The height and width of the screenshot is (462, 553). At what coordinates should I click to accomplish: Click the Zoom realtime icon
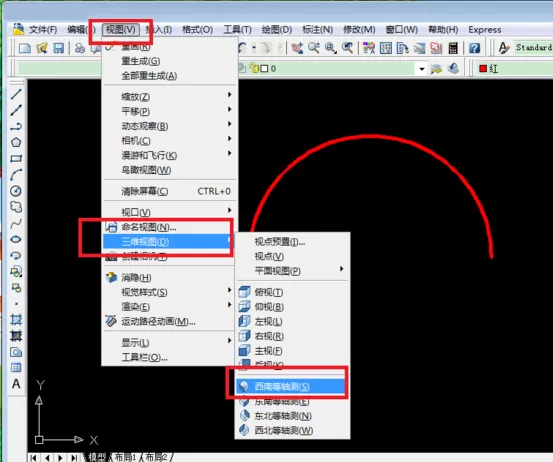coord(314,48)
